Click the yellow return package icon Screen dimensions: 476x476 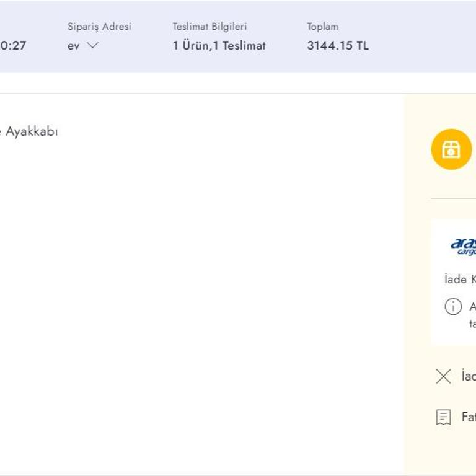tap(451, 149)
